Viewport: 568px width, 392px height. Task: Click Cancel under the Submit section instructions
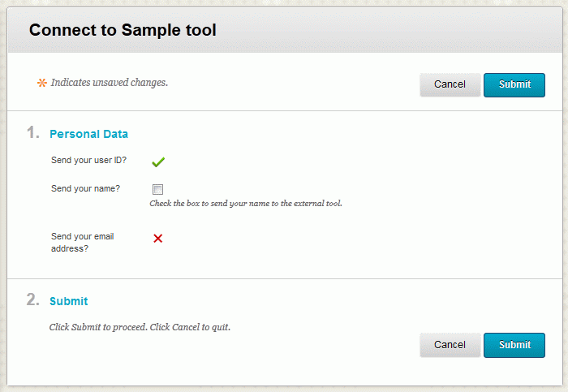pyautogui.click(x=450, y=345)
